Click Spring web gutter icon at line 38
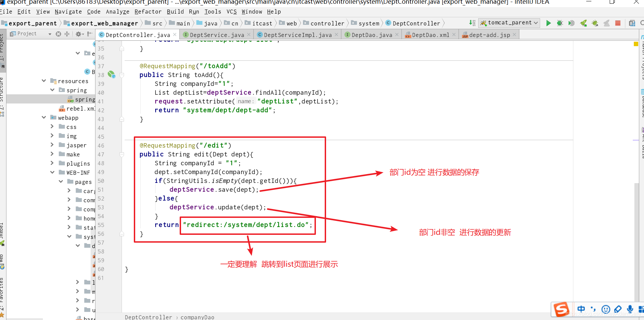 (111, 74)
